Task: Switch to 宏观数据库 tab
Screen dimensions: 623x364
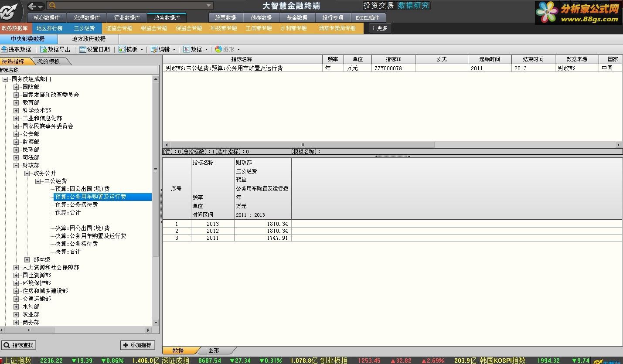Action: [x=87, y=17]
